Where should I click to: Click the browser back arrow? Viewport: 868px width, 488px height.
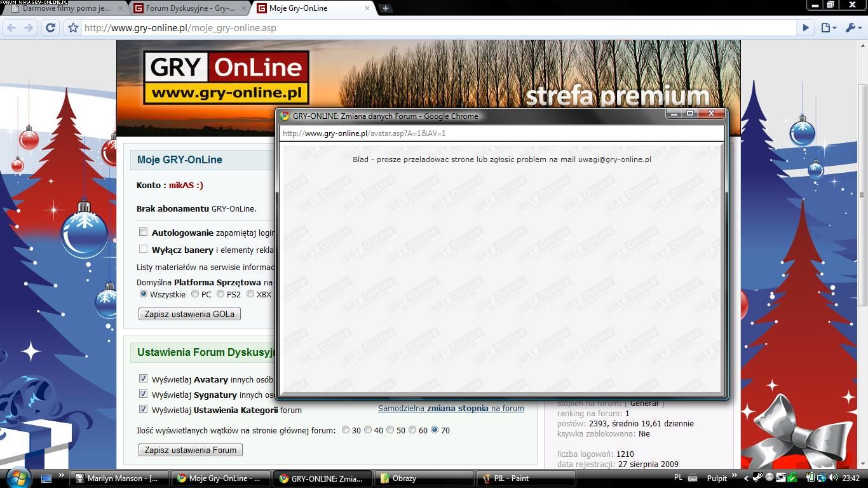tap(11, 27)
